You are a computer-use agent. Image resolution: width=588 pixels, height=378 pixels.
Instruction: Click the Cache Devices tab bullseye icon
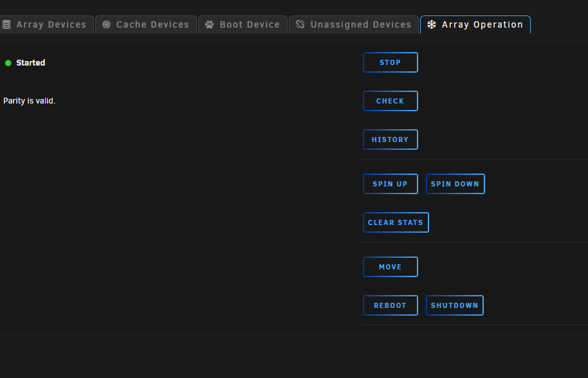pos(107,24)
